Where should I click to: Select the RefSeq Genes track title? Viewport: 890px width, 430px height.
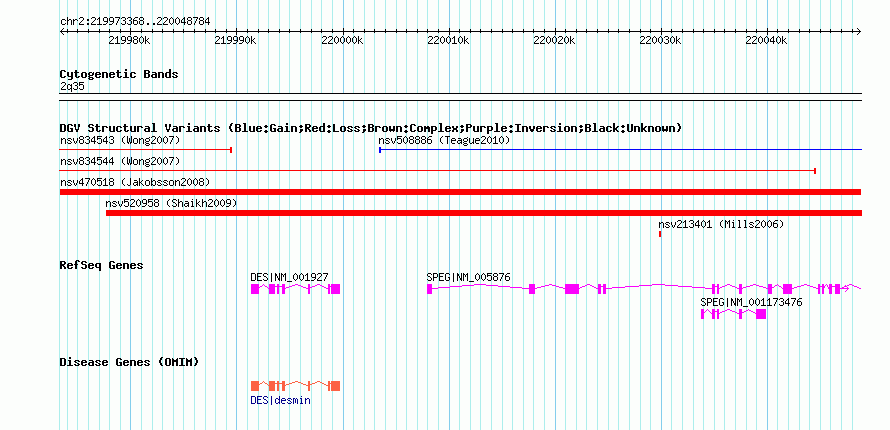tap(102, 265)
